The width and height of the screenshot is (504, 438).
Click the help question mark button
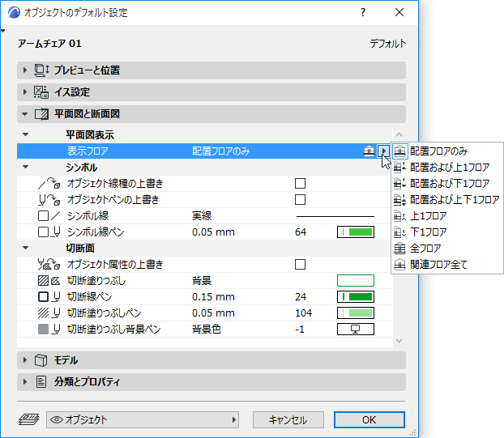pyautogui.click(x=363, y=12)
